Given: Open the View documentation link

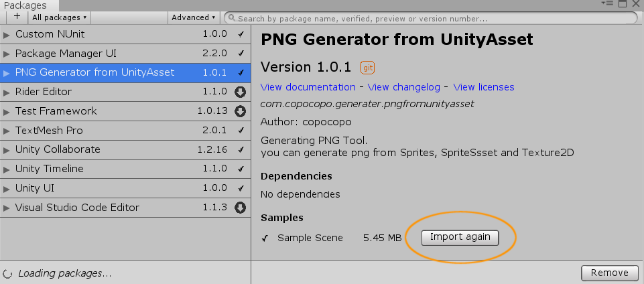Looking at the screenshot, I should click(x=308, y=87).
